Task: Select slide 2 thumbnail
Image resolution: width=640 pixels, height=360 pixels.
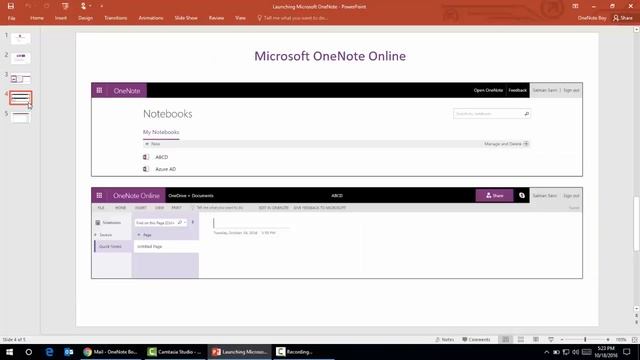Action: (20, 58)
